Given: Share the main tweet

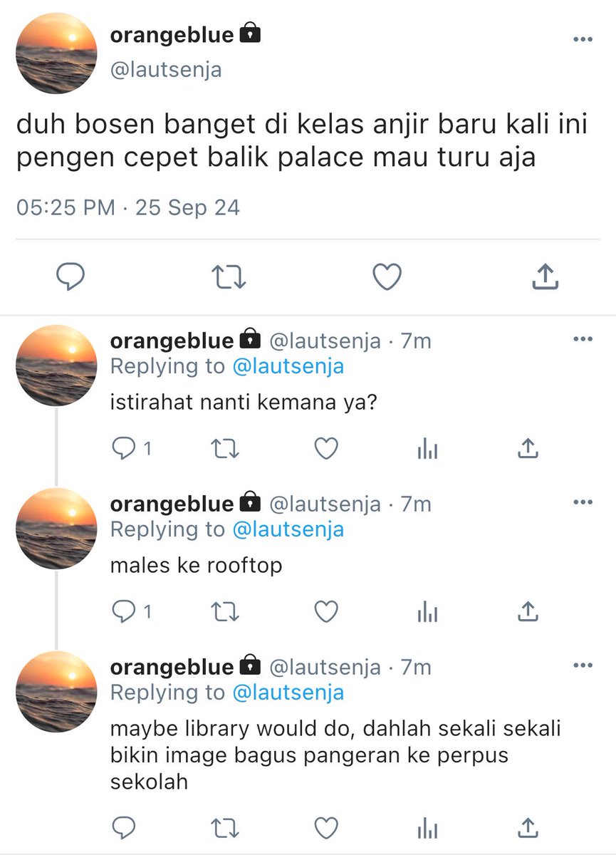Looking at the screenshot, I should pos(545,276).
